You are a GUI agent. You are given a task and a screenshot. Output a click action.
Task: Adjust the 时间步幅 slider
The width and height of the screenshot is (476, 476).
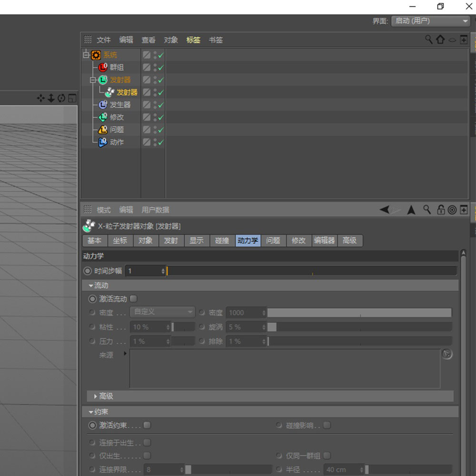[x=312, y=271]
